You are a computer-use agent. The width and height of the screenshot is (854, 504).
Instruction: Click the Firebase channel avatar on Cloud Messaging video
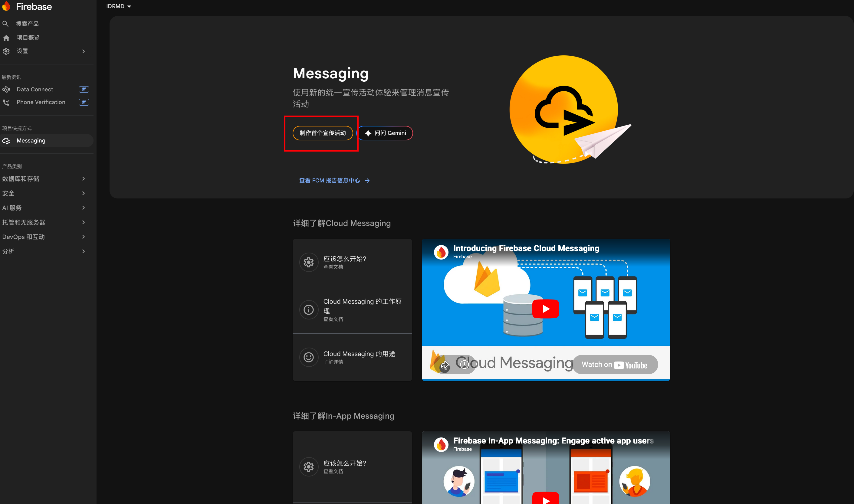[x=441, y=252]
